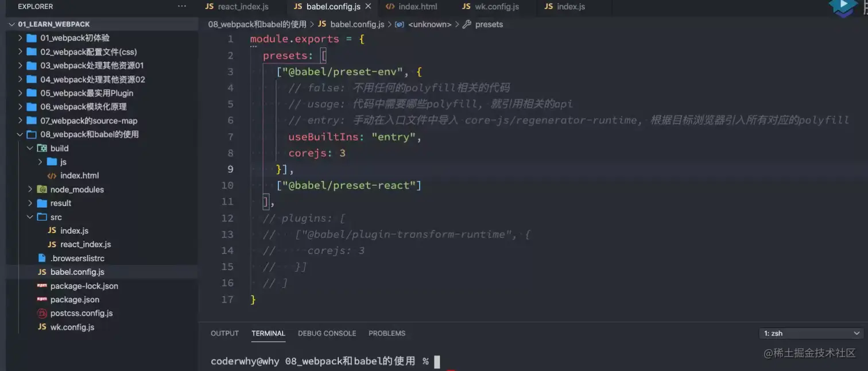
Task: Switch to react_index.js tab
Action: tap(237, 6)
